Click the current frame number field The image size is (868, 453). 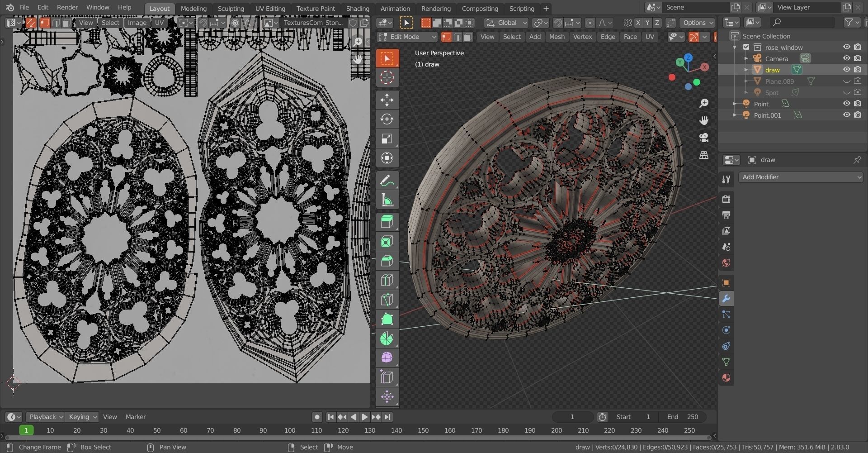tap(572, 417)
